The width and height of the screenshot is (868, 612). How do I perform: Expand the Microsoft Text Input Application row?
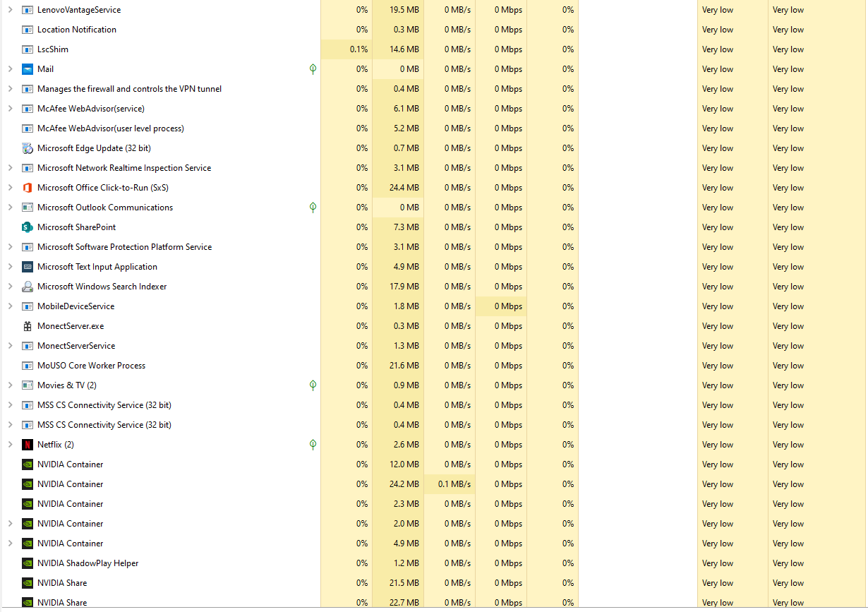10,267
